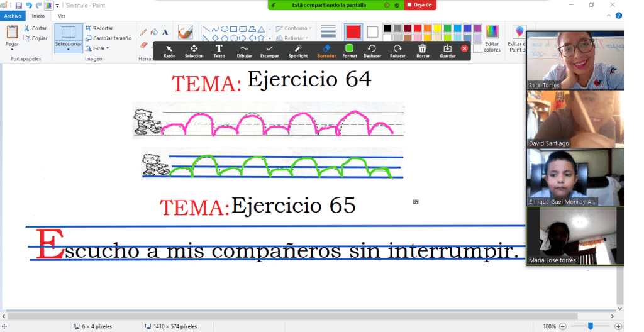
Task: Select the Estampar stamp tool
Action: pyautogui.click(x=269, y=50)
